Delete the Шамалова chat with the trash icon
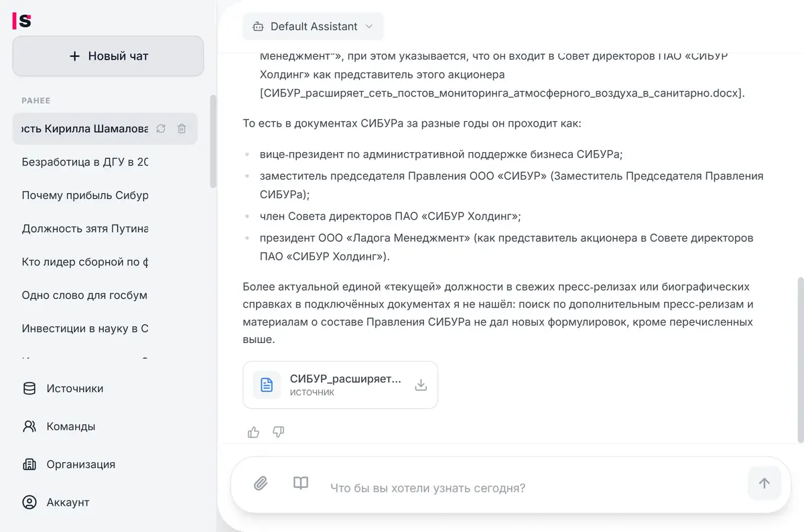The width and height of the screenshot is (804, 532). [x=182, y=129]
